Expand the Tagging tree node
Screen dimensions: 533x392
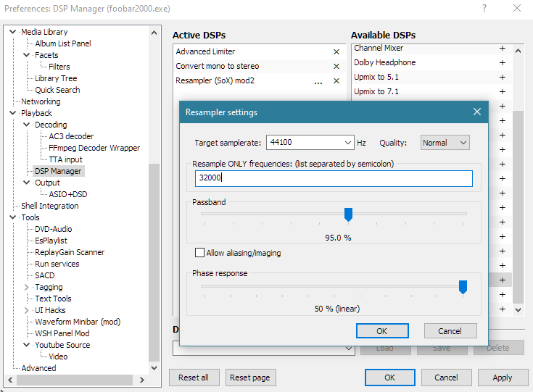coord(27,287)
